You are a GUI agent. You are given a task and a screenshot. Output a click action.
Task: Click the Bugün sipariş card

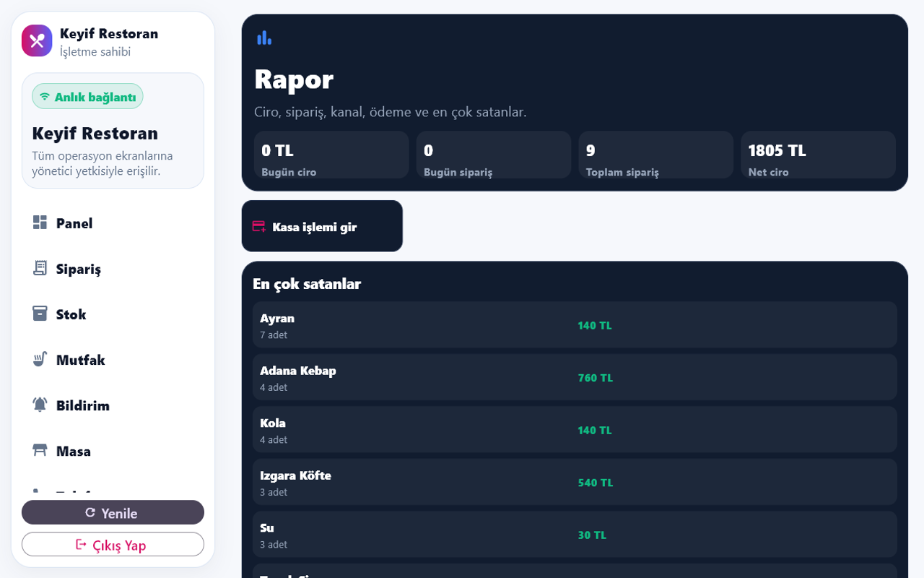(494, 155)
